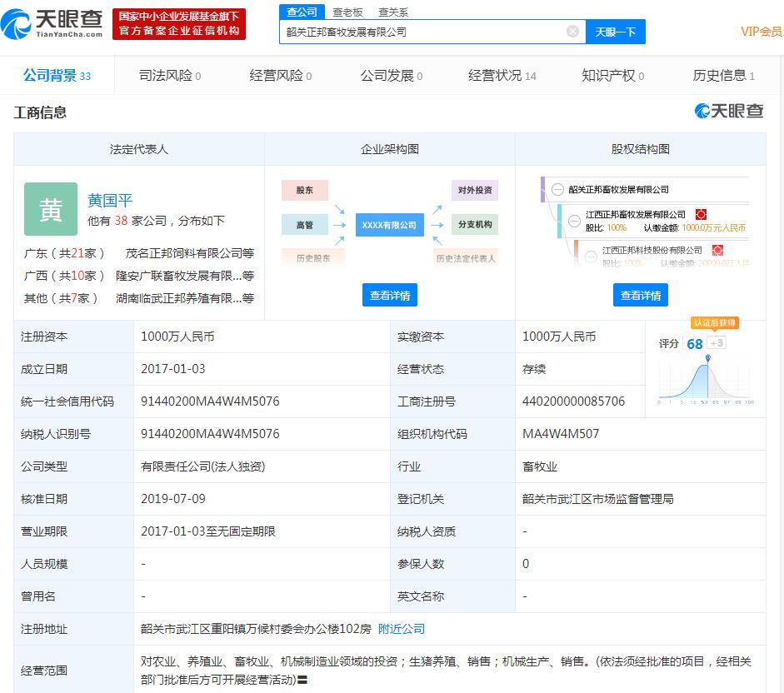
Task: Open the 附近公司 link
Action: [402, 629]
